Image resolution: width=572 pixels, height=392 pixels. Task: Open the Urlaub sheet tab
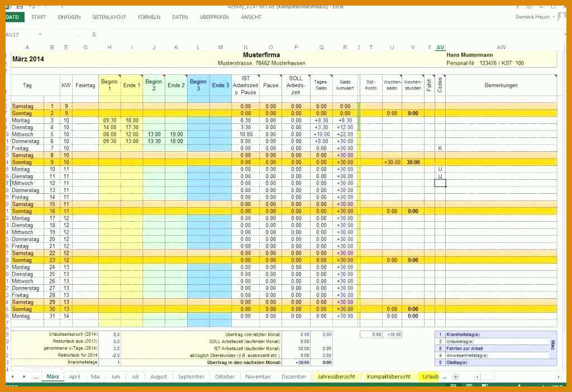coord(431,377)
